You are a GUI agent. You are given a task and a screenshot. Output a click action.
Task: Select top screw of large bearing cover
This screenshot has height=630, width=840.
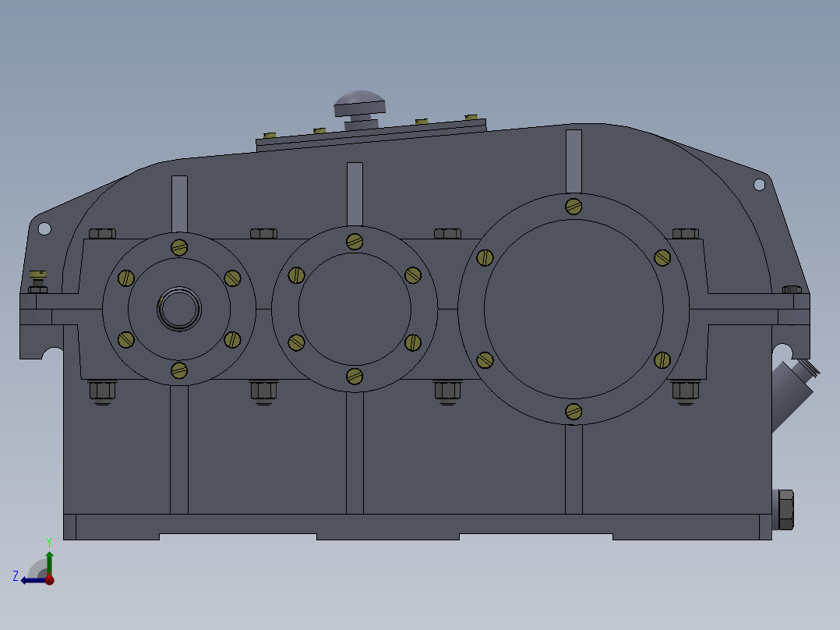click(574, 207)
